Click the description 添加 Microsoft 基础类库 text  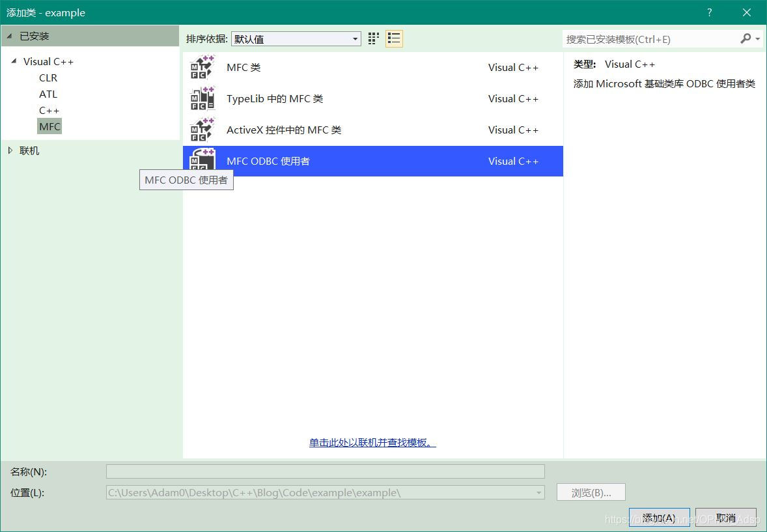[664, 84]
